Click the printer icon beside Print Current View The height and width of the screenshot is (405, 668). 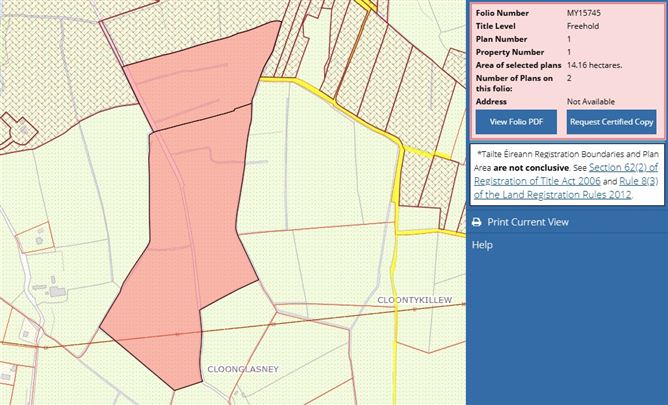coord(477,222)
